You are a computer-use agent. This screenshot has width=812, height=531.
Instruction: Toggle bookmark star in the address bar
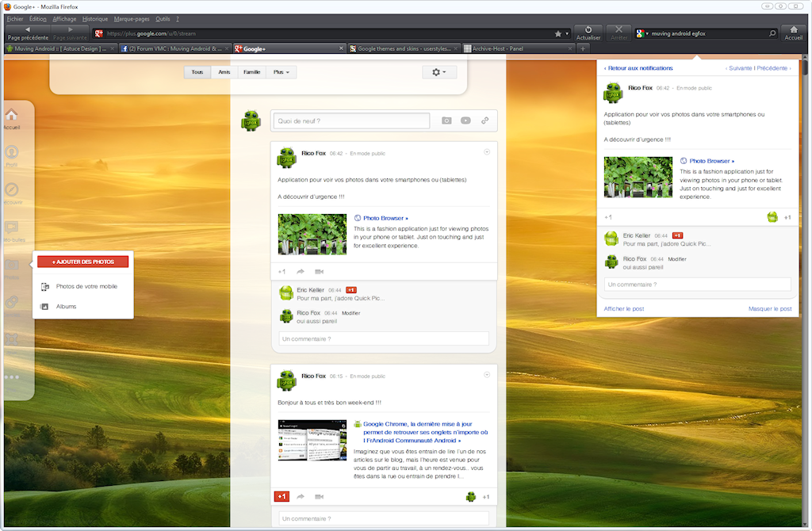coord(557,33)
